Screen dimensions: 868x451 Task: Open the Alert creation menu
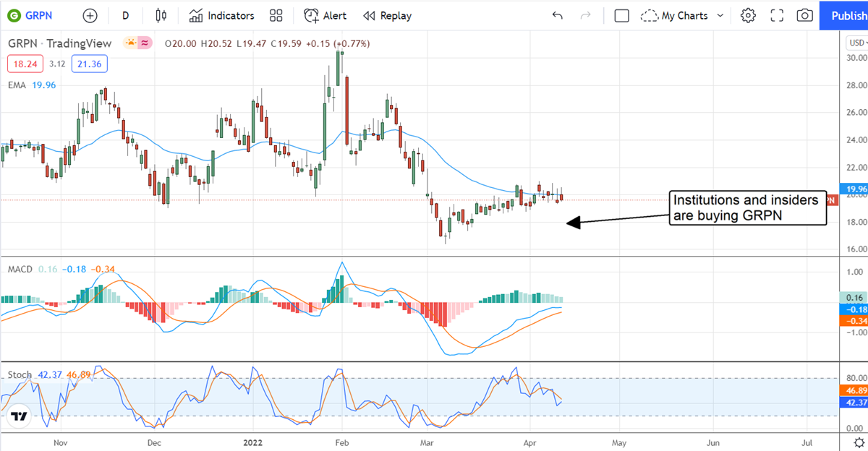[x=325, y=15]
